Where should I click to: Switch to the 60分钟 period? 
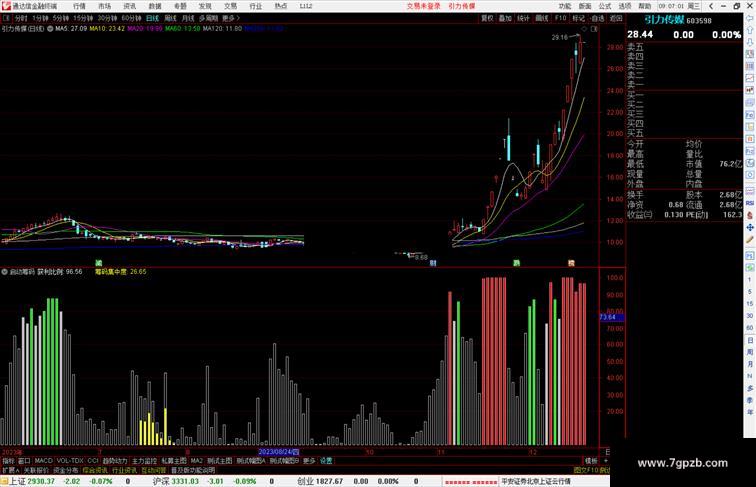(x=131, y=18)
